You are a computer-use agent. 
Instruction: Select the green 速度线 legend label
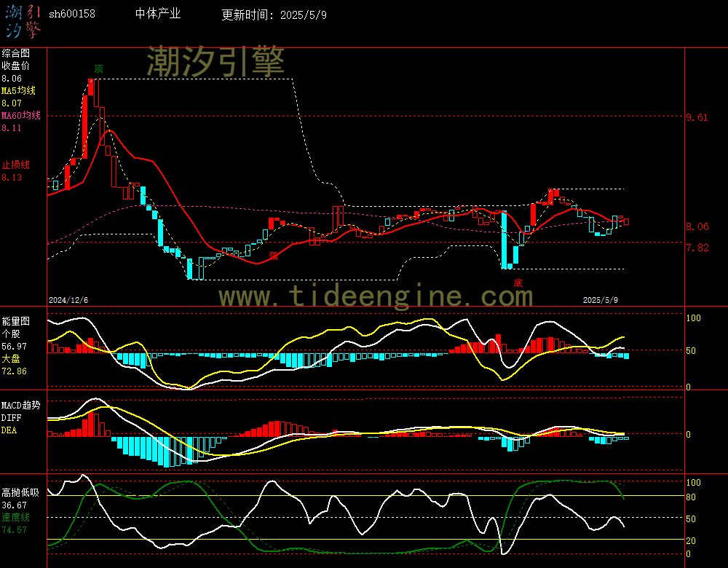(15, 517)
